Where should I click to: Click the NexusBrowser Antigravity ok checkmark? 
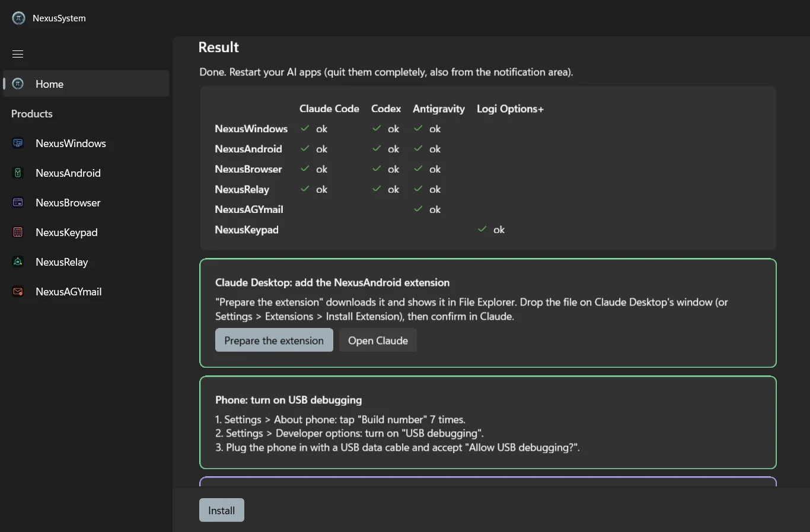418,168
